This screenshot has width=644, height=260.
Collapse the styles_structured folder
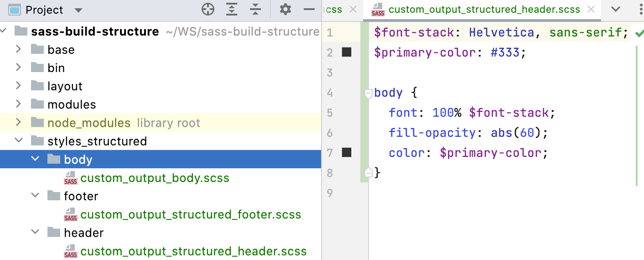point(19,141)
